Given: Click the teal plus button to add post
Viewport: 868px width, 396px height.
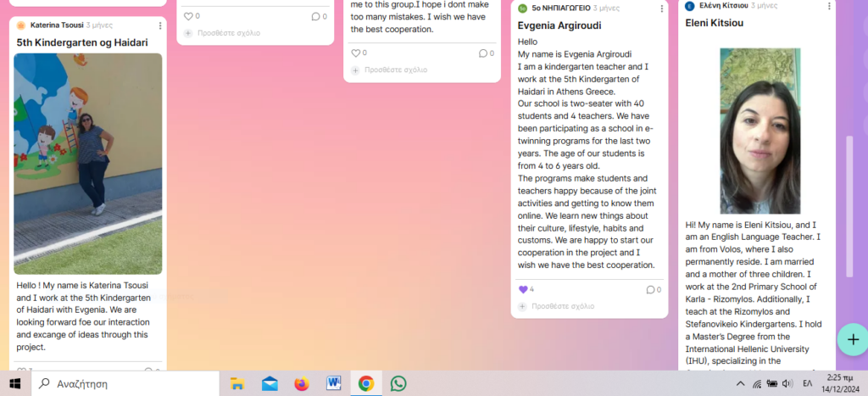Looking at the screenshot, I should [850, 339].
